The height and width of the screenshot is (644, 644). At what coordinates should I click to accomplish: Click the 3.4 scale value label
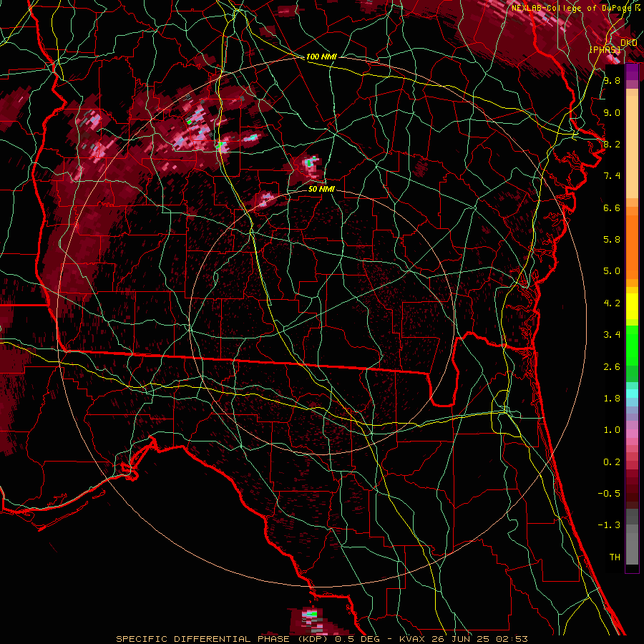click(x=612, y=335)
